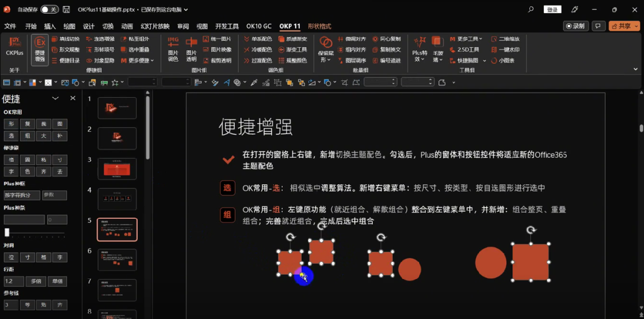Open the 便捷增强 ribbon button
644x319 pixels.
coord(40,49)
